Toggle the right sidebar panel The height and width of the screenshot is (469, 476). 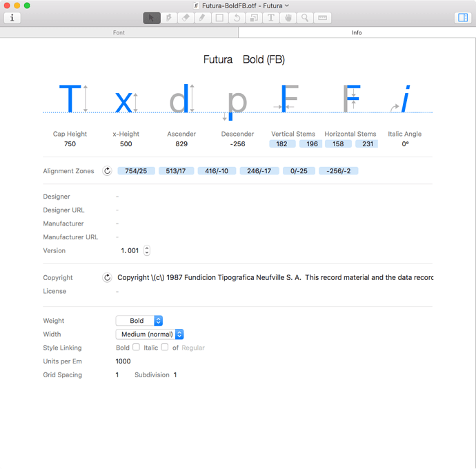click(x=463, y=18)
